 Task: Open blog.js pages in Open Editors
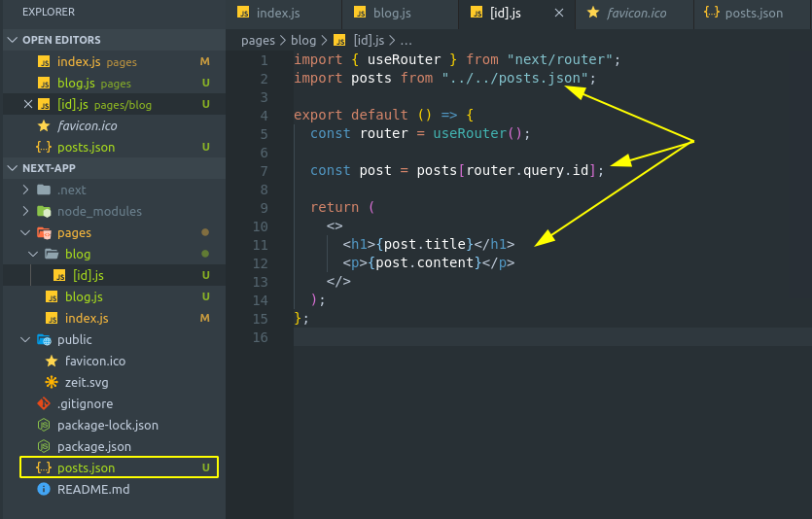coord(114,83)
